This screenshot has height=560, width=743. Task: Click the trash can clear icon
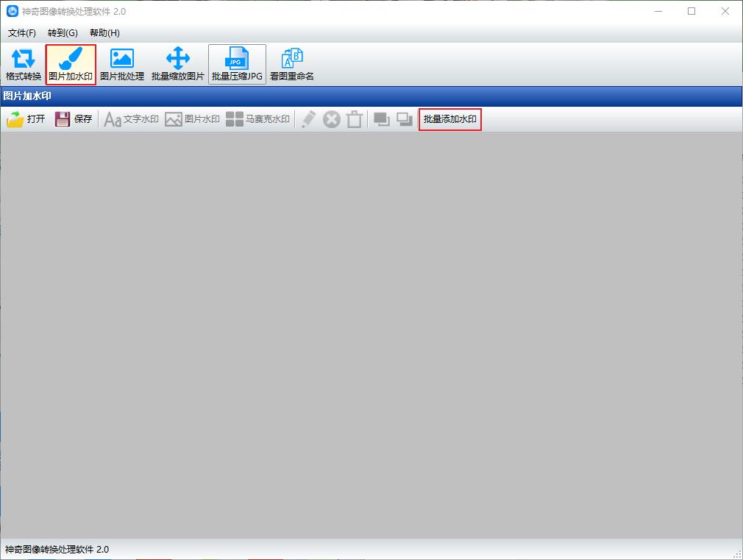click(355, 119)
